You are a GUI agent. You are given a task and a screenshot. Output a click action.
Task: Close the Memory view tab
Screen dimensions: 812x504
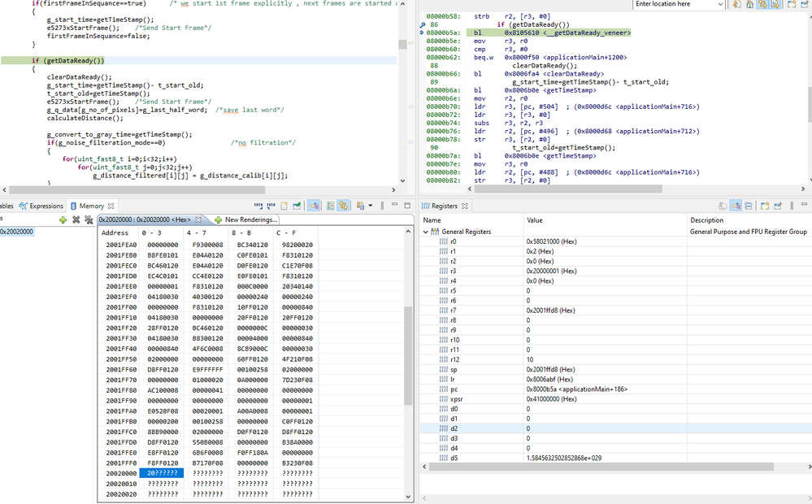point(111,206)
